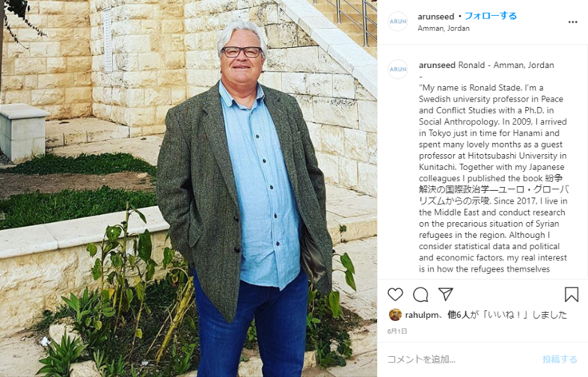Click the photo of Ronald Stade

[189, 188]
